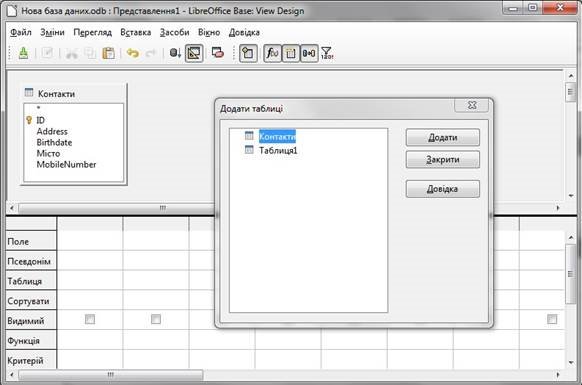Screen dimensions: 582x385
Task: Click the Run Query database icon
Action: (175, 53)
